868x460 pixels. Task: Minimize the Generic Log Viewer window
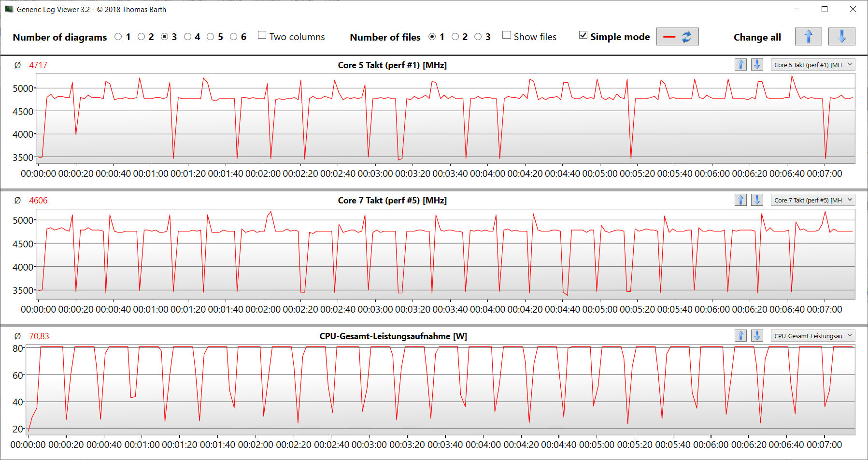797,9
